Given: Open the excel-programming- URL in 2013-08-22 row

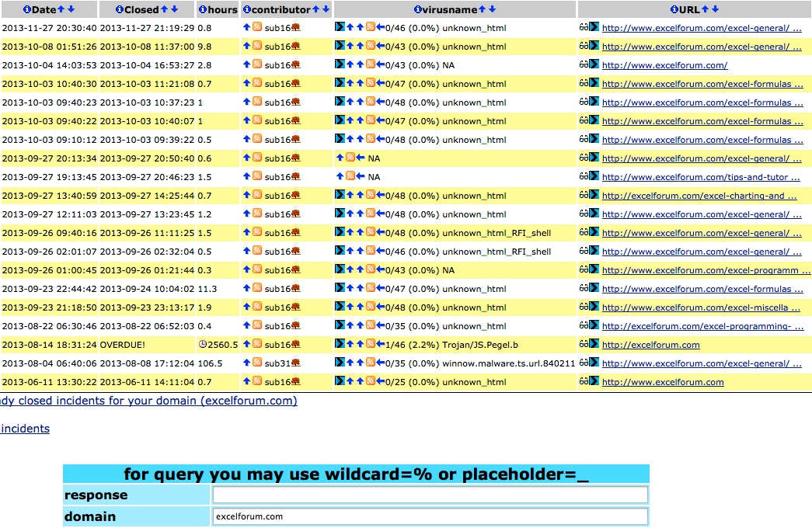Looking at the screenshot, I should pyautogui.click(x=702, y=326).
